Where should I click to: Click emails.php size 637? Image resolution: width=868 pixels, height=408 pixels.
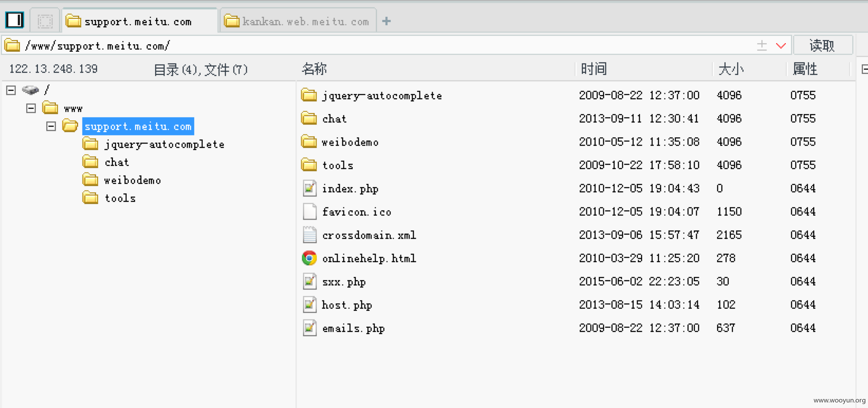pos(725,328)
